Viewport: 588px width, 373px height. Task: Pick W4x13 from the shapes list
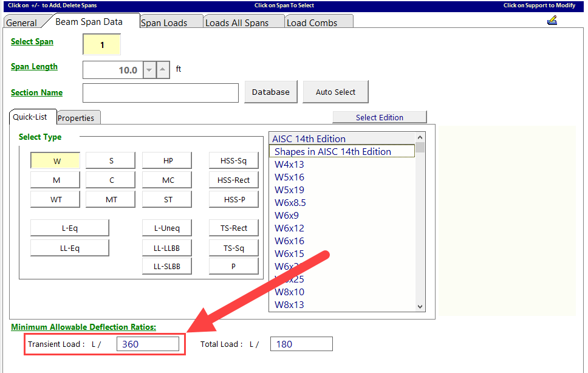[342, 165]
